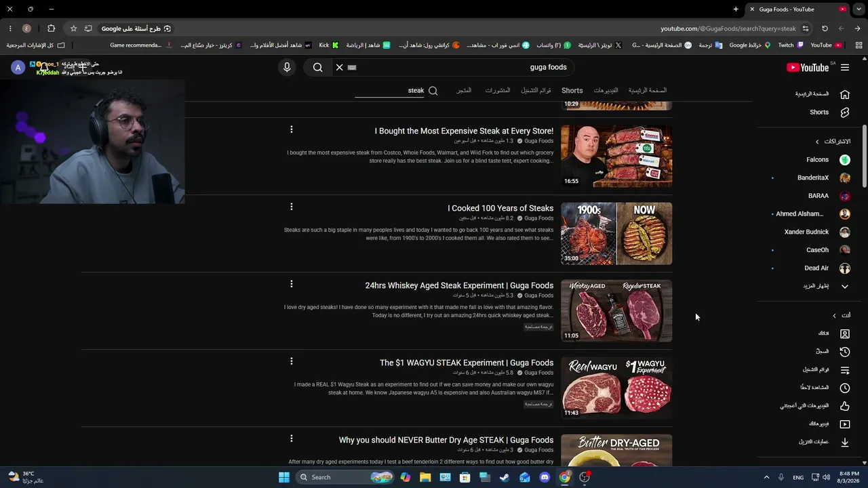Open options for Most Expensive Steak video
This screenshot has width=868, height=488.
click(292, 129)
